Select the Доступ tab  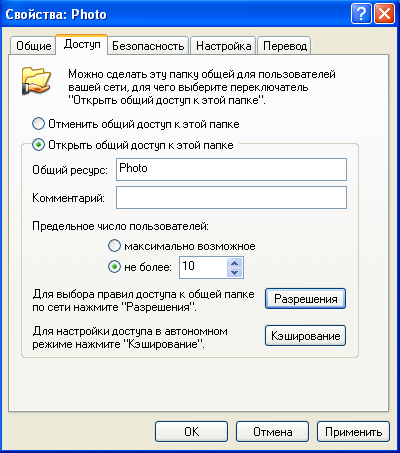82,44
